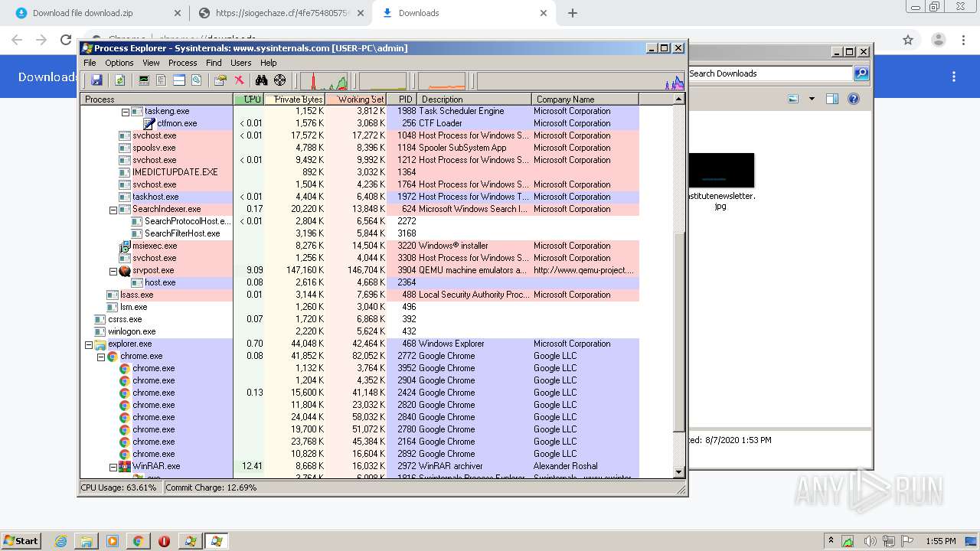
Task: Click the binoculars Find Handle or DLL icon
Action: (262, 80)
